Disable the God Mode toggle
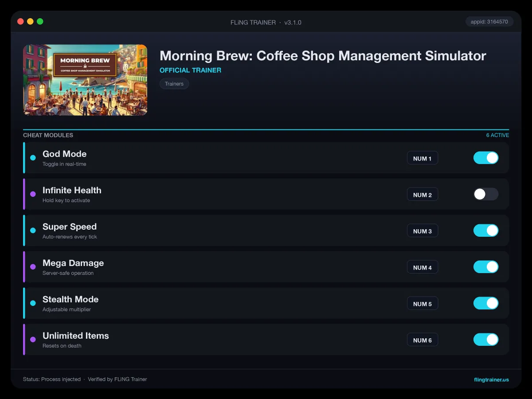Viewport: 532px width, 399px height. 486,158
